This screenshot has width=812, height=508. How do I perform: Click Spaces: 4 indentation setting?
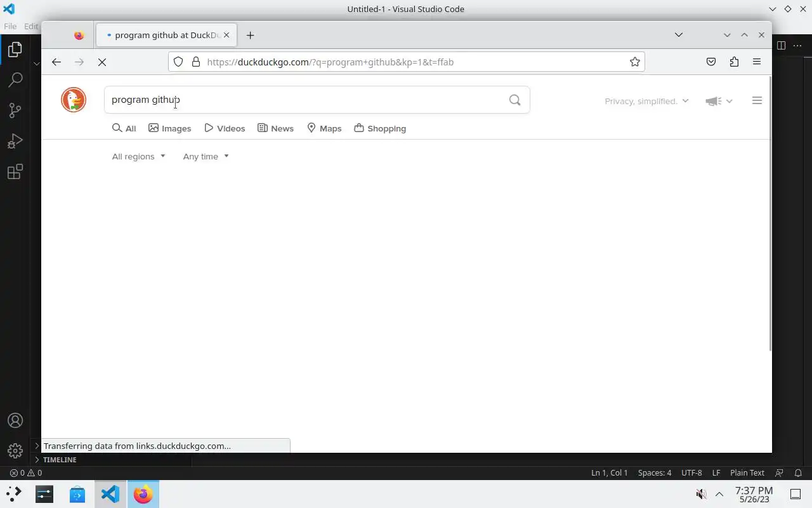(x=655, y=472)
